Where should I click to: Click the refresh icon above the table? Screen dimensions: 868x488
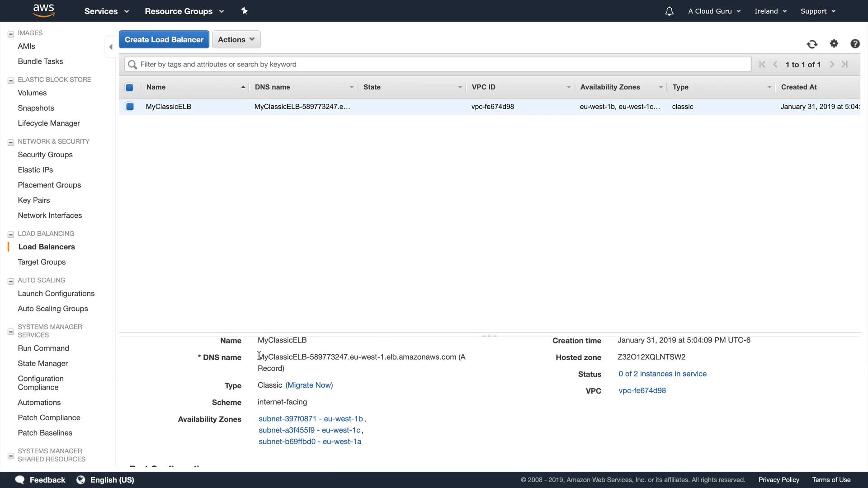point(812,44)
